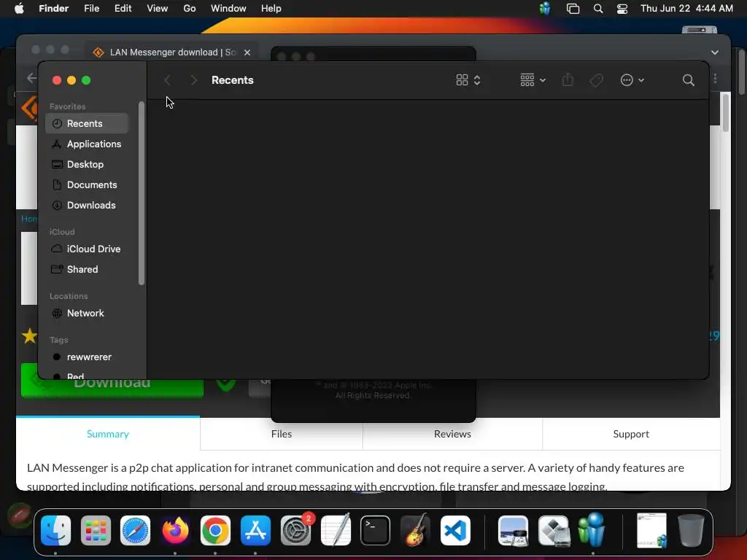Open the Help menu
747x560 pixels.
click(271, 9)
